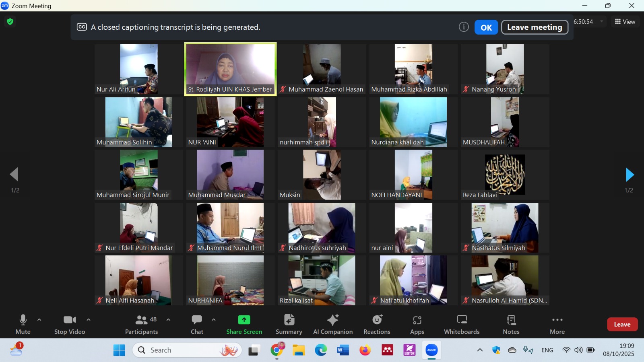Open the View layout menu

click(625, 22)
